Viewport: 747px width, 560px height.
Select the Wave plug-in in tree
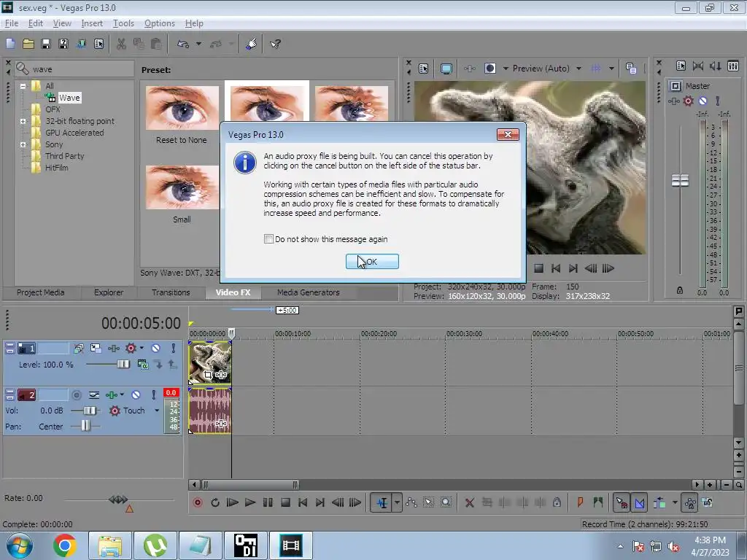click(x=69, y=98)
